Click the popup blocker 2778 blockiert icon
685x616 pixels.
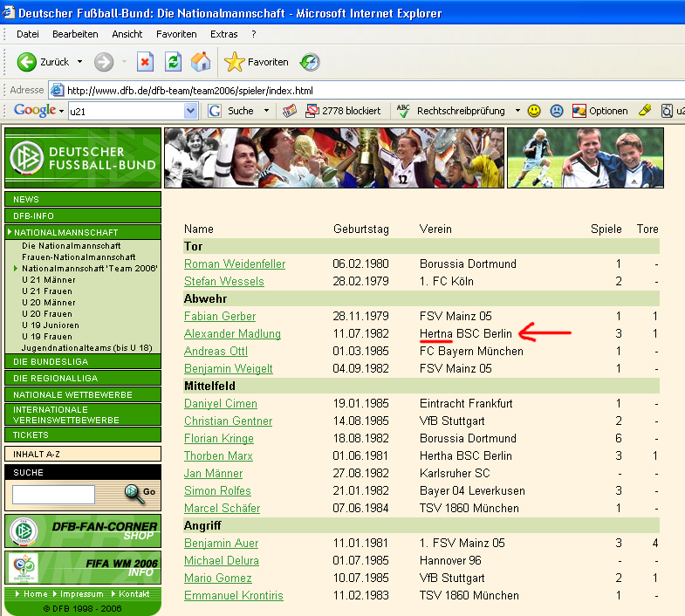312,111
